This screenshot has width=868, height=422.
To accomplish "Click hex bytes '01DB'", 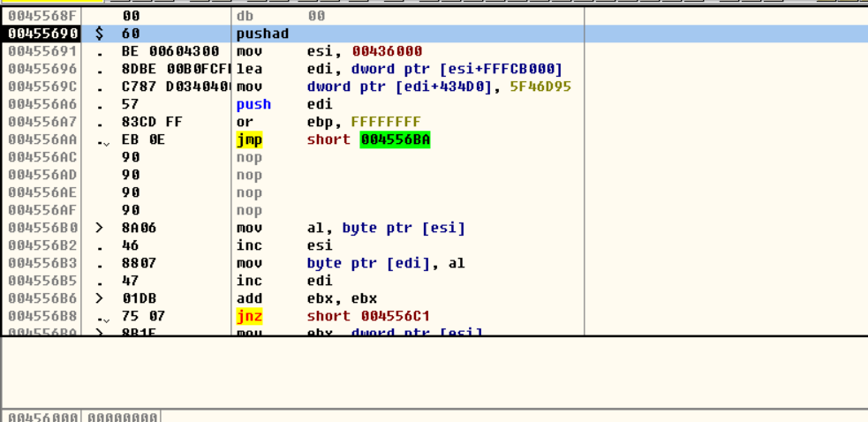I will coord(139,298).
